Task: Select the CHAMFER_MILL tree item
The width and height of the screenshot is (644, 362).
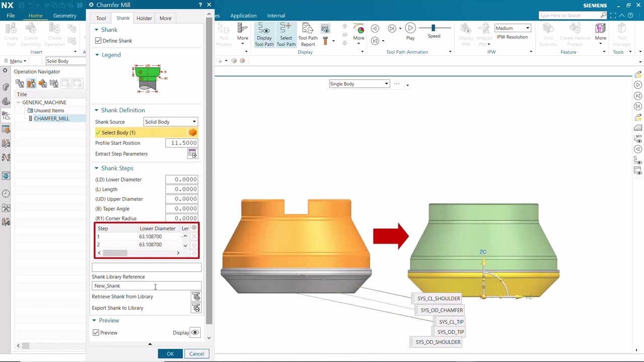Action: 51,119
